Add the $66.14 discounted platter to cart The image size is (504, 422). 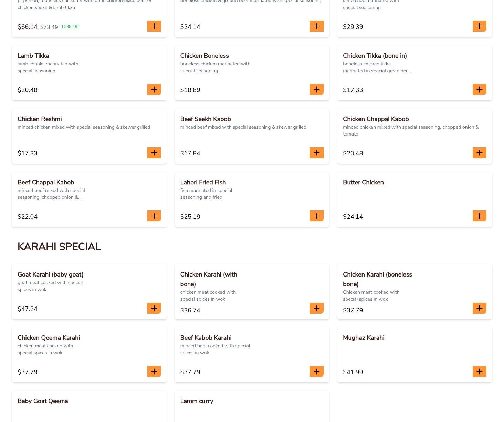coord(154,26)
